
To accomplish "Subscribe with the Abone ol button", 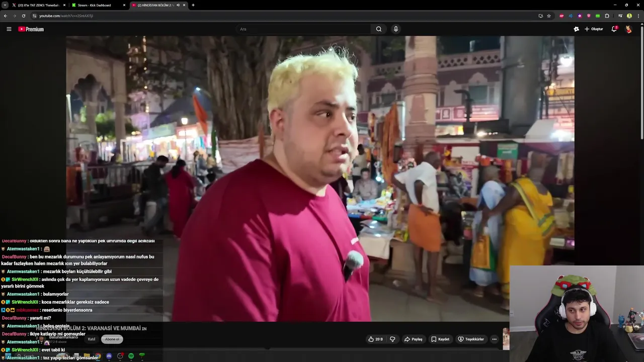I will coord(112,339).
